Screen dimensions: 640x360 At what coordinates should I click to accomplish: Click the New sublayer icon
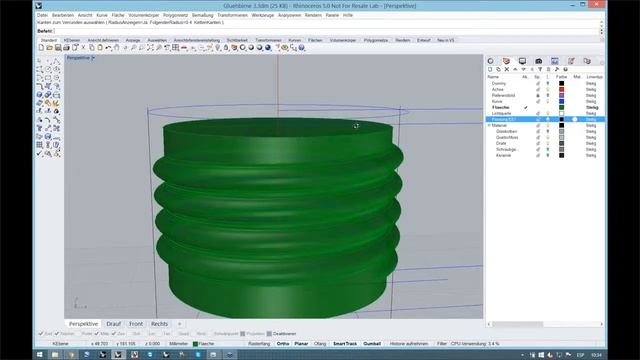pos(498,69)
